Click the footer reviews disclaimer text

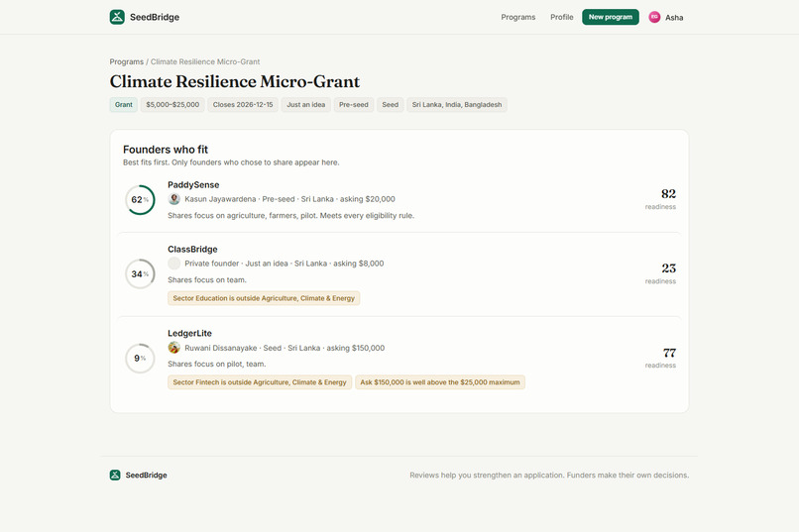[x=549, y=475]
